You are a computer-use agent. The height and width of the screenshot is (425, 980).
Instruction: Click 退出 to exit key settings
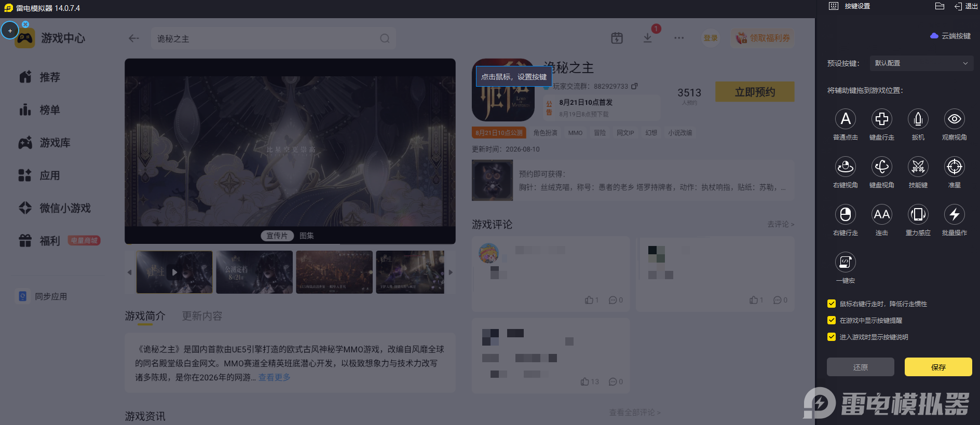pos(966,6)
